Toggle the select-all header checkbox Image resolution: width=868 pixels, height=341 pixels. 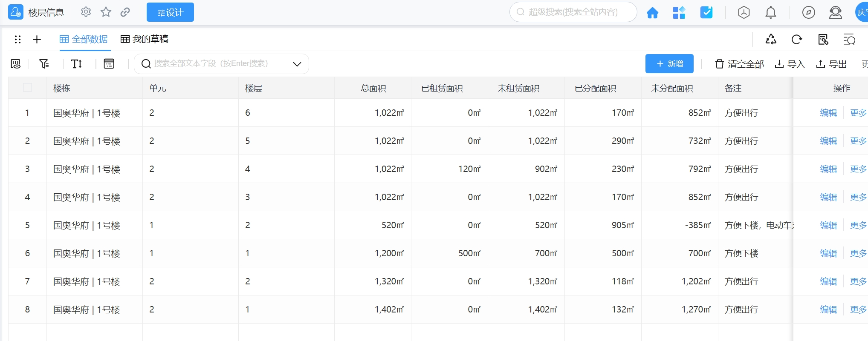coord(27,88)
